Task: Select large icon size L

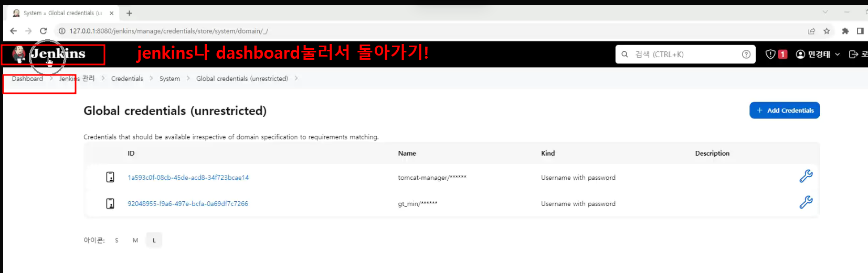Action: [x=154, y=241]
